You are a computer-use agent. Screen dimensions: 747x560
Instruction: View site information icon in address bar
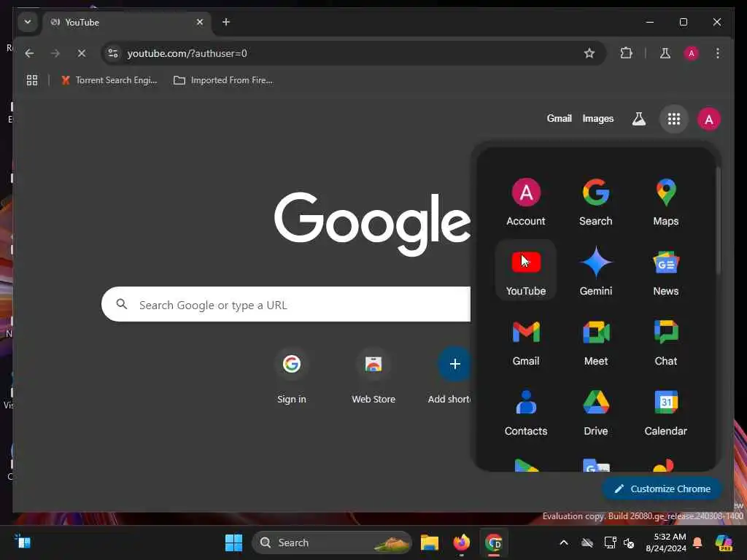pyautogui.click(x=113, y=53)
